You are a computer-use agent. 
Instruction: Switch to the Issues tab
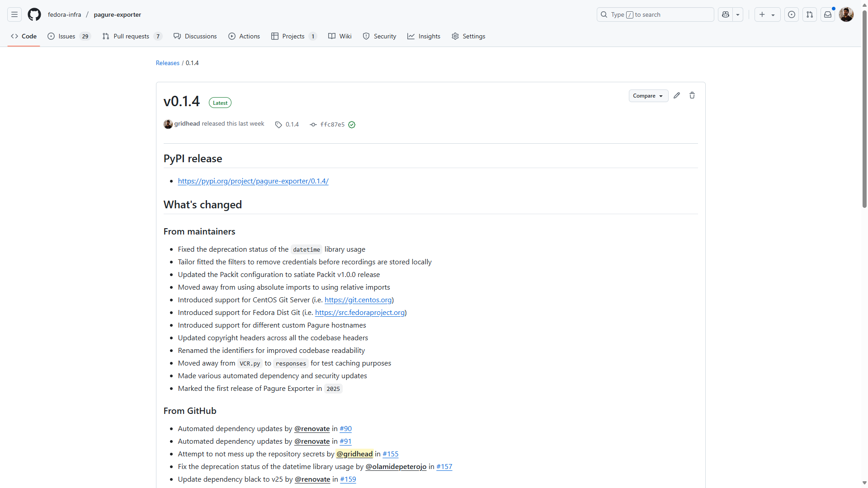coord(69,36)
